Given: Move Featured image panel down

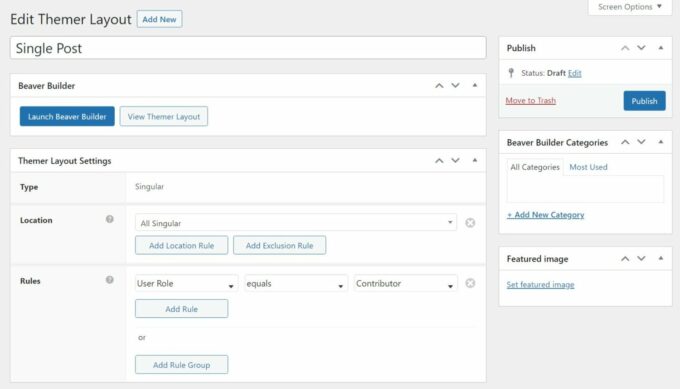Looking at the screenshot, I should (x=641, y=259).
